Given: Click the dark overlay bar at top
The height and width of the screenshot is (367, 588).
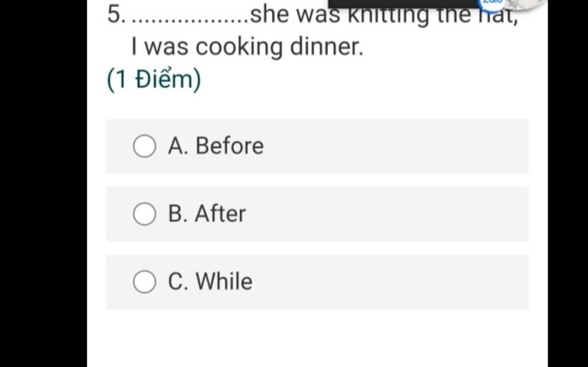Looking at the screenshot, I should point(404,3).
